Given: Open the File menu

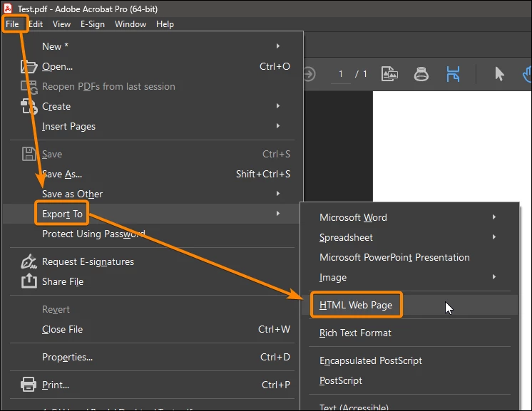Looking at the screenshot, I should pyautogui.click(x=12, y=24).
